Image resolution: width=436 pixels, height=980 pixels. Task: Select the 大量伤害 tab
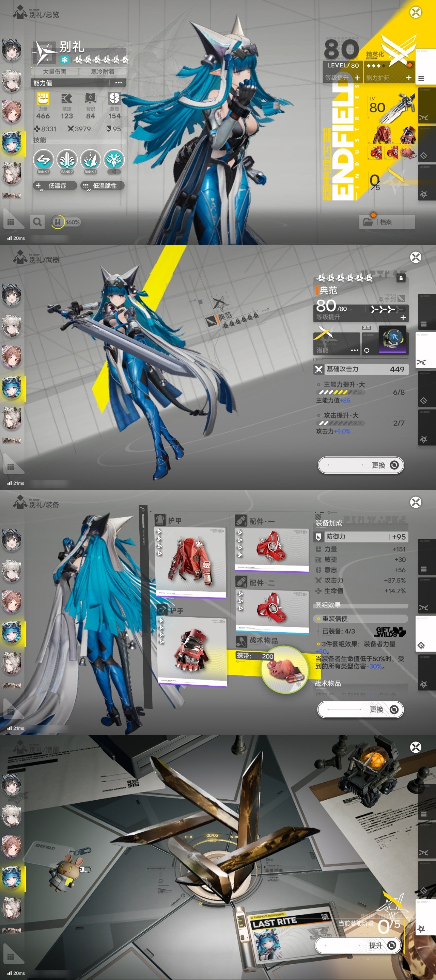54,71
